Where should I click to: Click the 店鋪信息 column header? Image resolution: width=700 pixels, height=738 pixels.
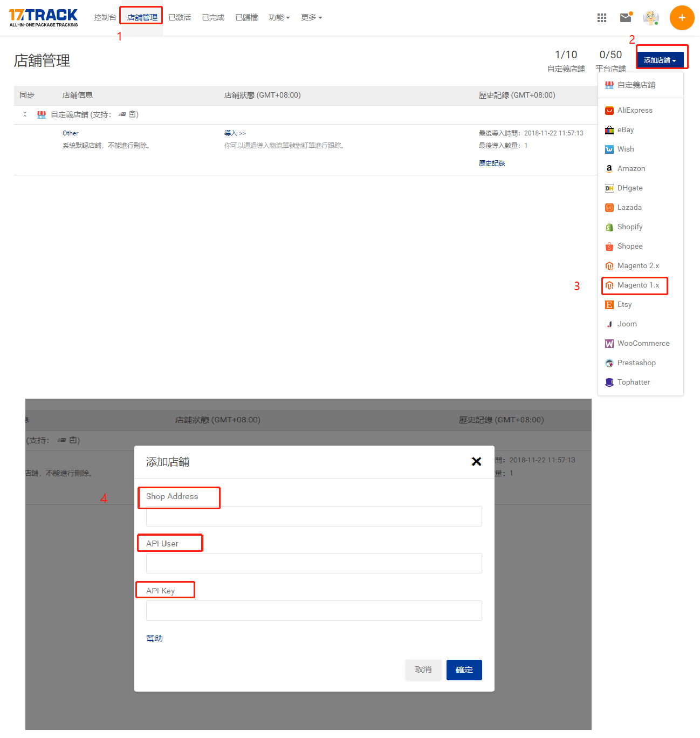[78, 95]
